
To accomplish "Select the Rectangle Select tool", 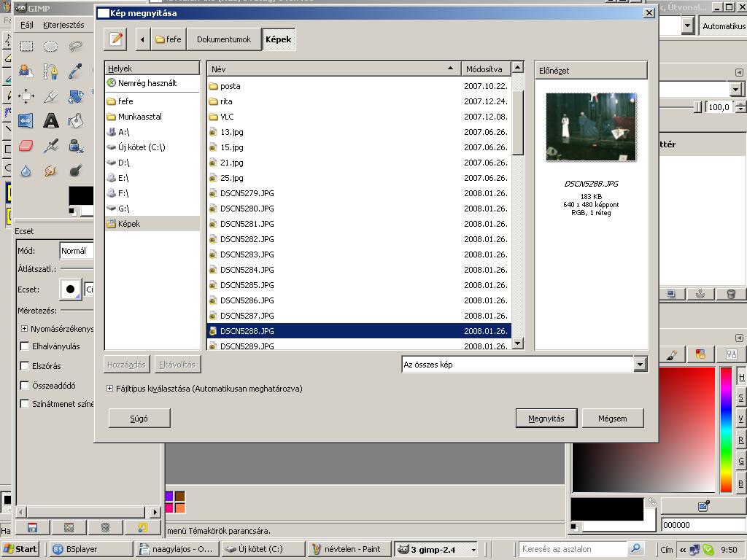I will [26, 47].
